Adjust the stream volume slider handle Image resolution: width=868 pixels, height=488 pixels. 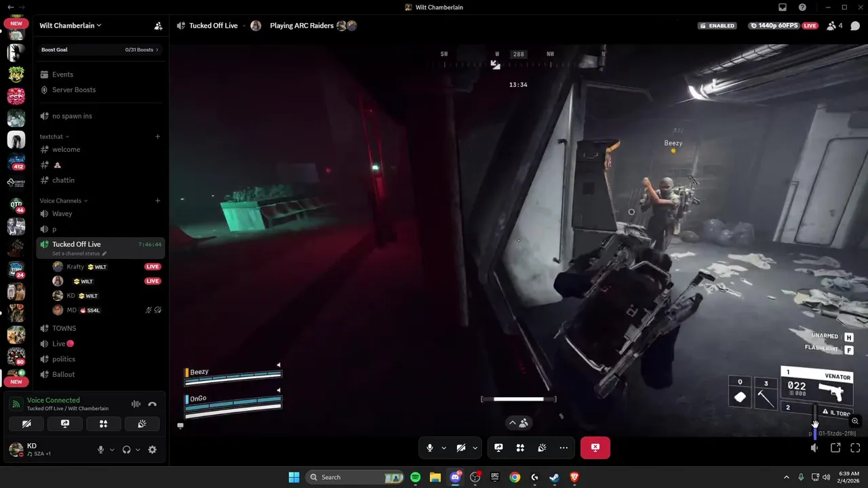(x=815, y=424)
